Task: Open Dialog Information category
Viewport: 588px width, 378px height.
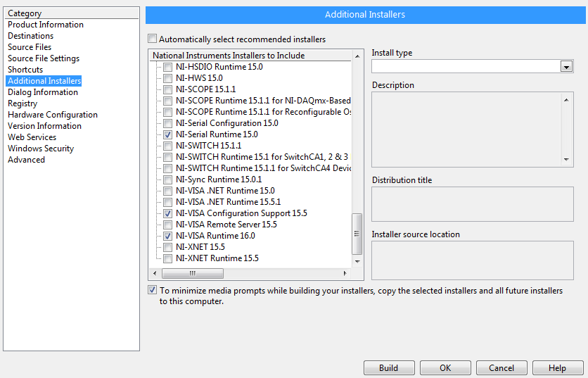Action: click(x=43, y=92)
